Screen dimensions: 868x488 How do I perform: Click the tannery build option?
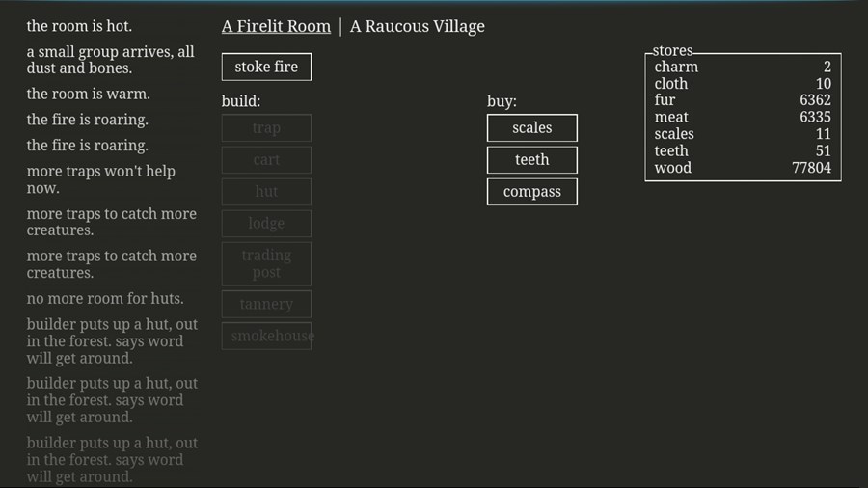pyautogui.click(x=266, y=304)
